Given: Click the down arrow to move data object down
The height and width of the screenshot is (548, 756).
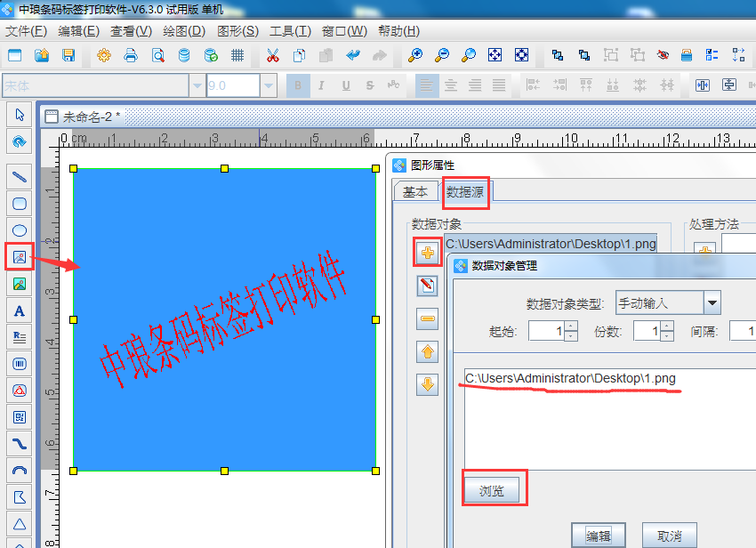Looking at the screenshot, I should [x=428, y=384].
